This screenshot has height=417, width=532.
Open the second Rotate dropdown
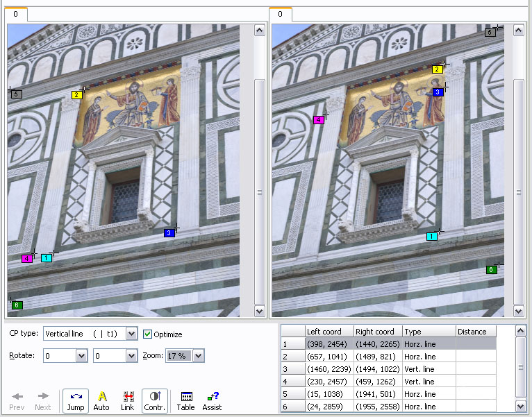132,356
